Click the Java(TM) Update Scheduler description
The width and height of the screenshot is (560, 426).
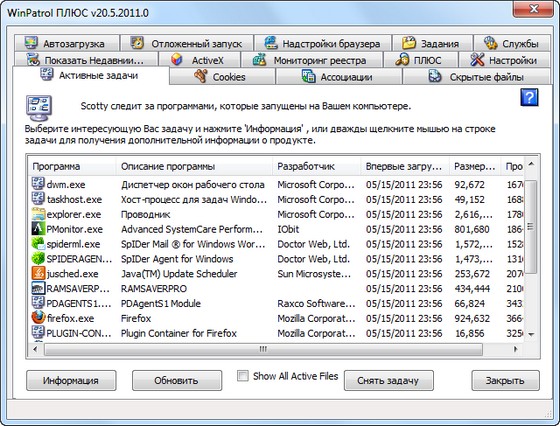(179, 274)
